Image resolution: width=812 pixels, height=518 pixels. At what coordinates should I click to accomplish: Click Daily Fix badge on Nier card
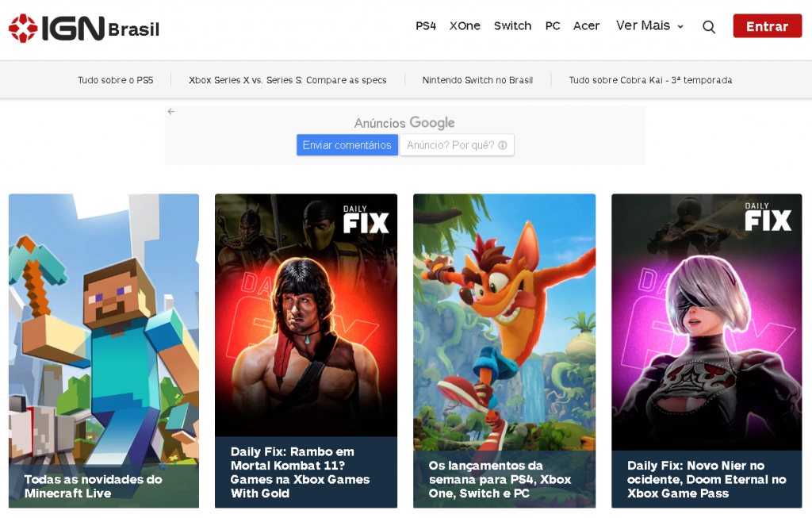click(x=768, y=217)
